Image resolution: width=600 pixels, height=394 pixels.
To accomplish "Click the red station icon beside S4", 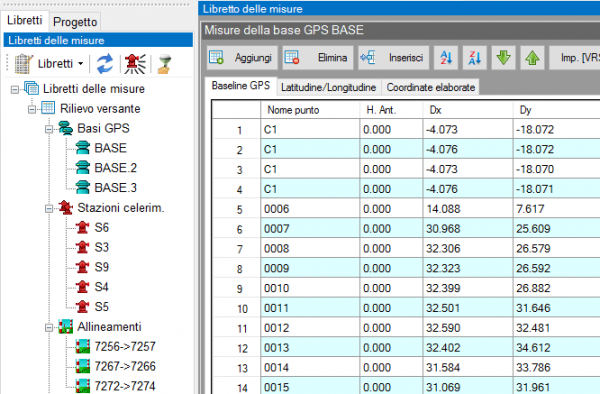I will pos(83,287).
